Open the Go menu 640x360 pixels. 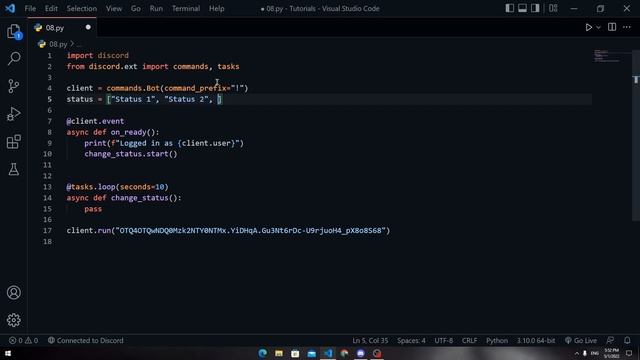pos(136,9)
